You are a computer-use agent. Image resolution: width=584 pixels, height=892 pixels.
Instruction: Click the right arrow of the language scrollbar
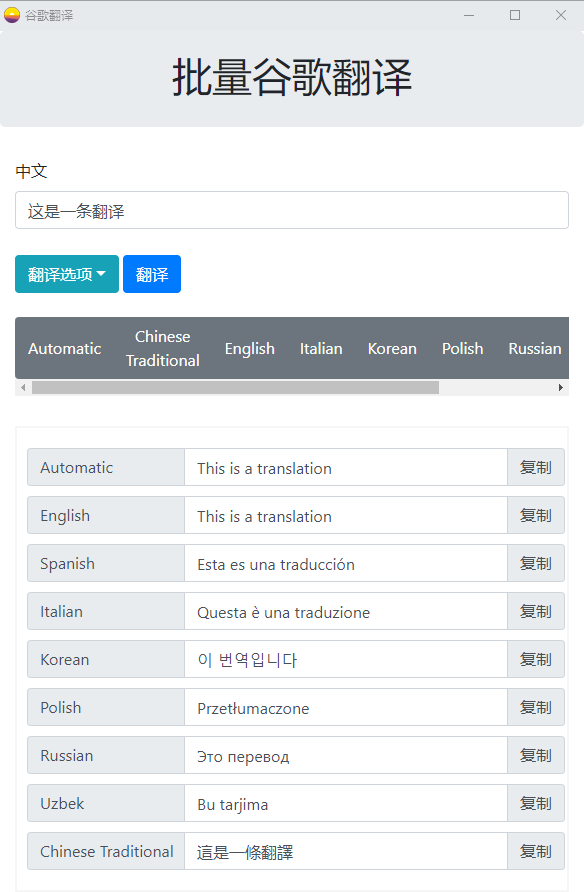click(562, 387)
